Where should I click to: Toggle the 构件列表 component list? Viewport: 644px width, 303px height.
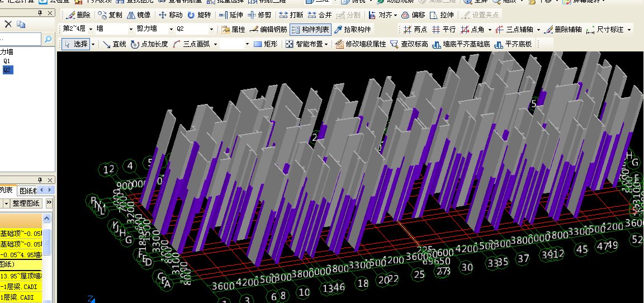310,30
